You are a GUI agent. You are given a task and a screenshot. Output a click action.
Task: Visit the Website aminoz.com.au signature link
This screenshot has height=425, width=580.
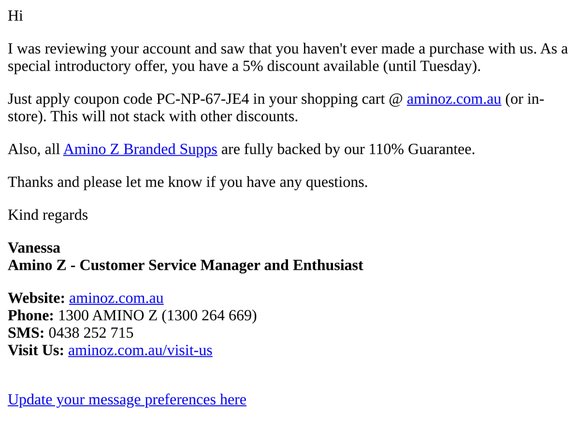click(x=116, y=298)
